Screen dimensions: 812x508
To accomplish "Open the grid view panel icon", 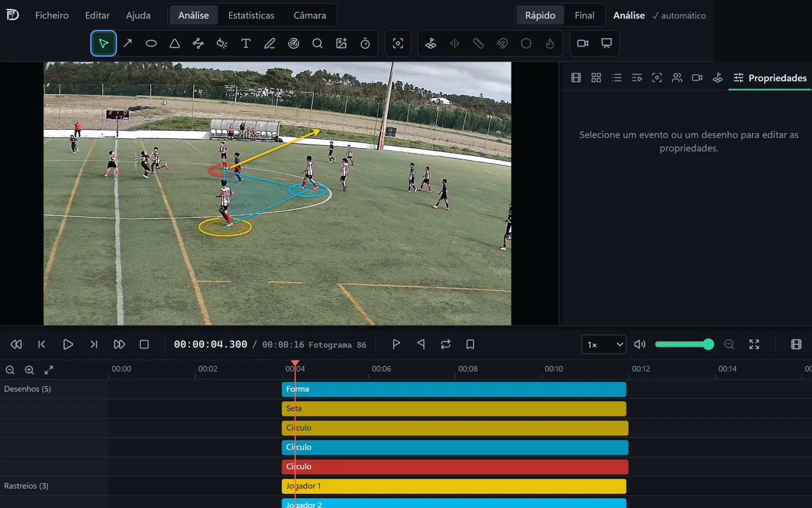I will 596,78.
